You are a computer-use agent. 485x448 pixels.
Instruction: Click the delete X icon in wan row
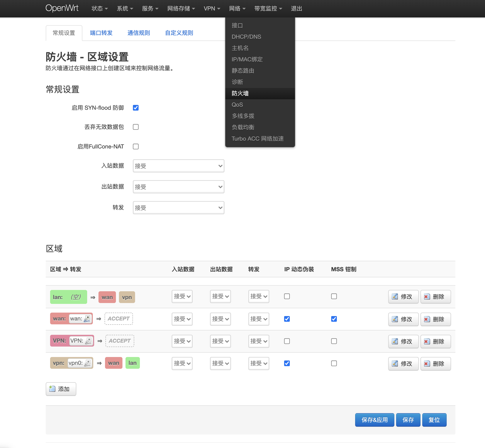(x=427, y=319)
